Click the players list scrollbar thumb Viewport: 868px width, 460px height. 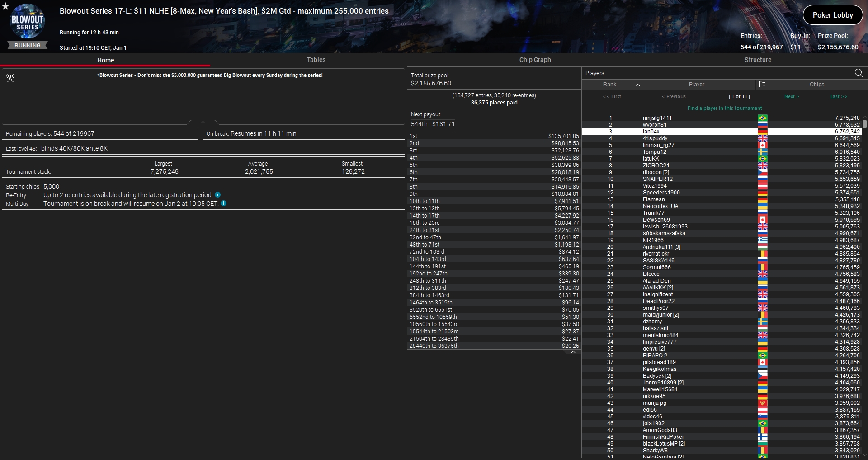865,123
